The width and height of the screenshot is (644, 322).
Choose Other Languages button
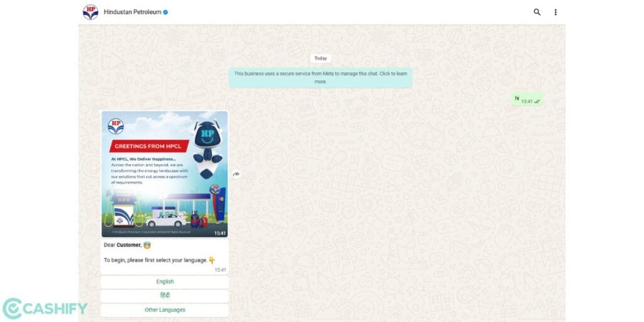click(x=165, y=310)
